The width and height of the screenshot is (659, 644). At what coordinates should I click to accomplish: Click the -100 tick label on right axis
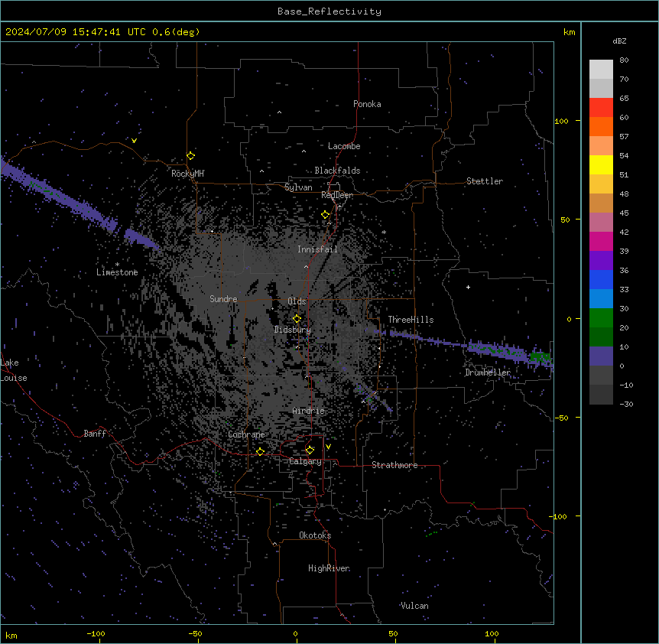click(559, 516)
